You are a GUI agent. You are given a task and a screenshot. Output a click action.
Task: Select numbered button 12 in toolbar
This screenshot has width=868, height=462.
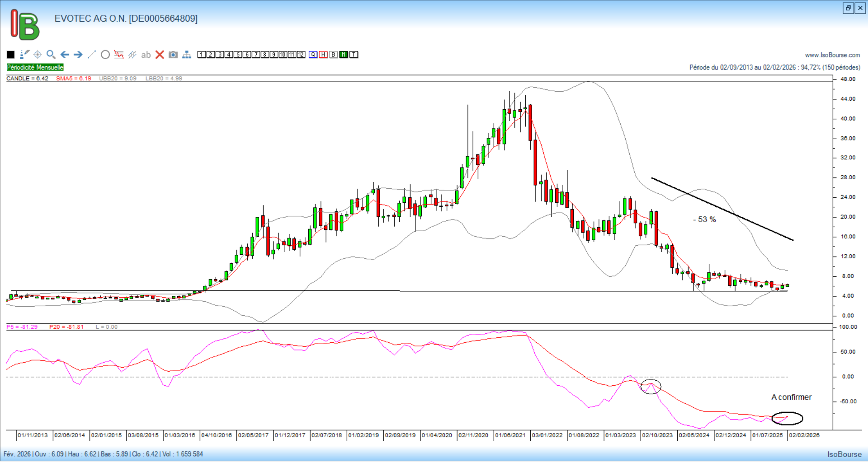pos(301,55)
